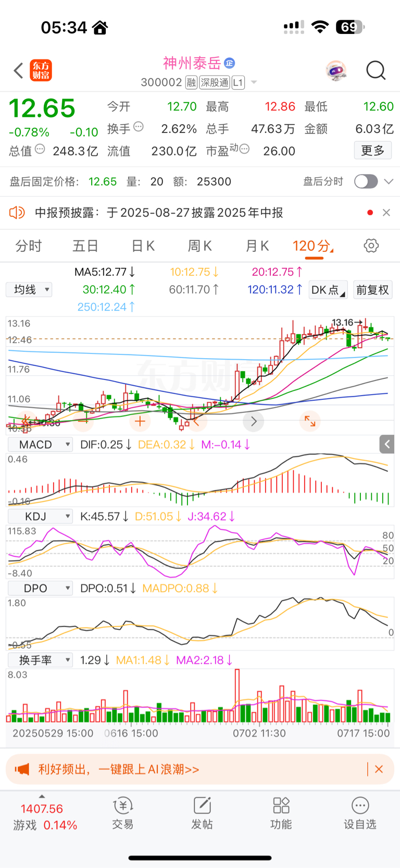The height and width of the screenshot is (868, 400).
Task: Tap the battery indicator in status bar
Action: pos(351,27)
